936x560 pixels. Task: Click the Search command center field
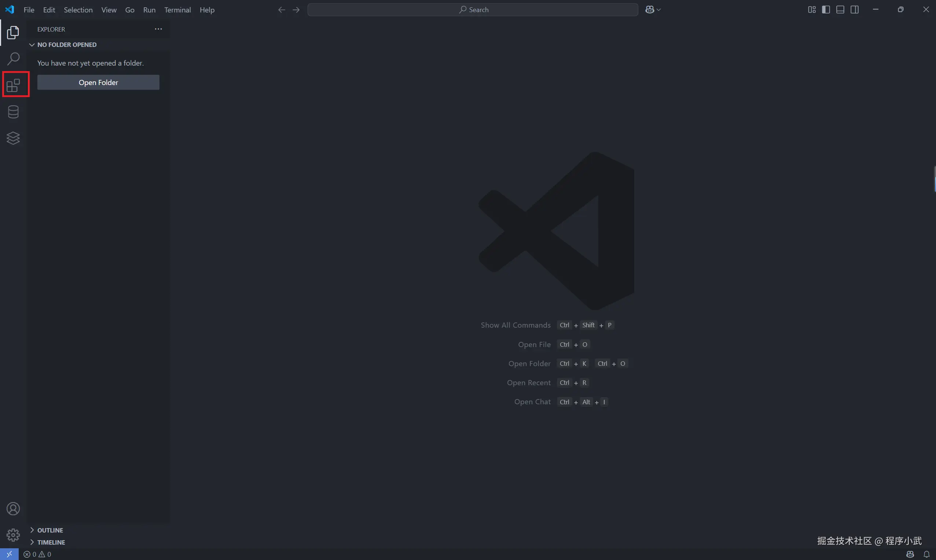(473, 10)
